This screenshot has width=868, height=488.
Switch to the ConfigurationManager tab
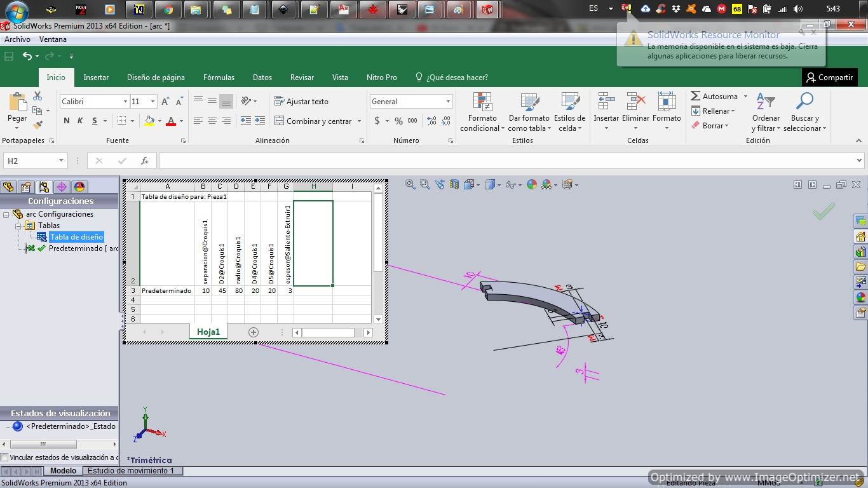point(44,187)
